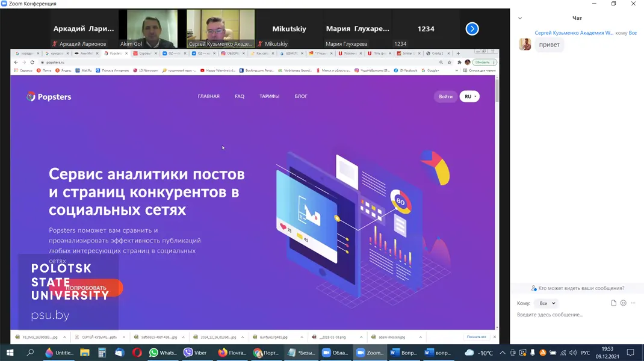Open the chat recipient dropdown 'Все'
Screen dimensions: 644x361
547,303
